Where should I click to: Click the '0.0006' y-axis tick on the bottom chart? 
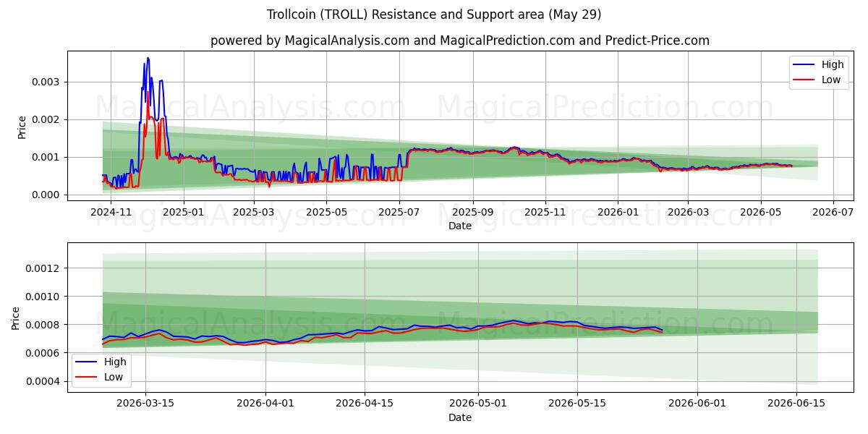[x=44, y=353]
